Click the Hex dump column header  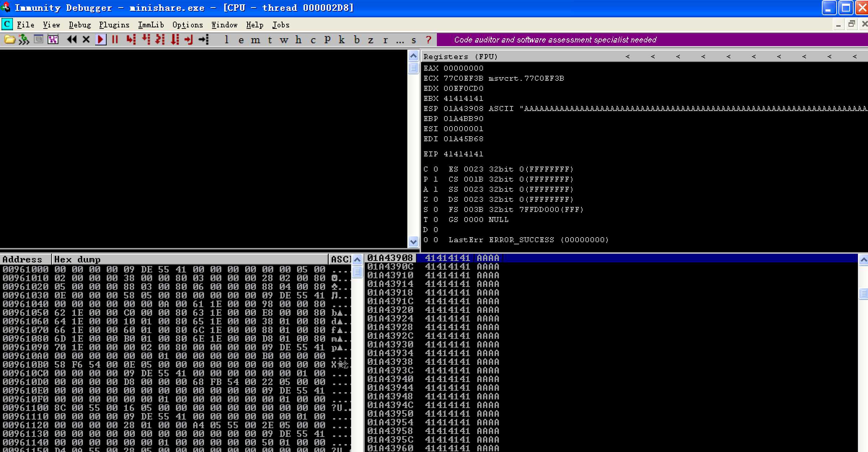(190, 259)
